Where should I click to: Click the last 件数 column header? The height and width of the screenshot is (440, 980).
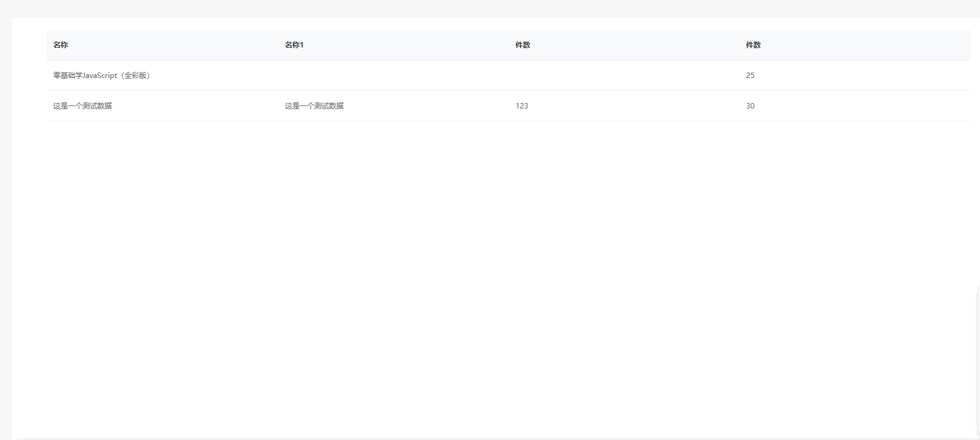(753, 45)
